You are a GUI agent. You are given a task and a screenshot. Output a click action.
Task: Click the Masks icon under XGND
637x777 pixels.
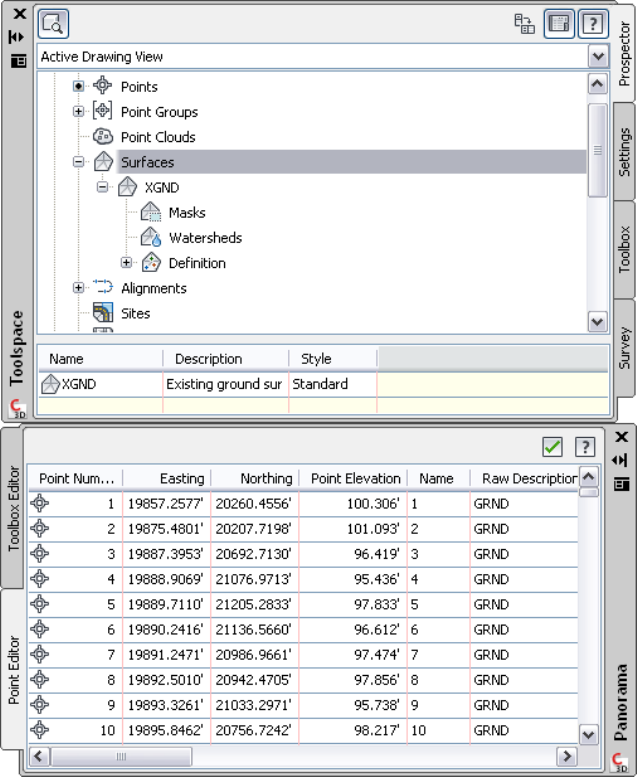coord(151,212)
